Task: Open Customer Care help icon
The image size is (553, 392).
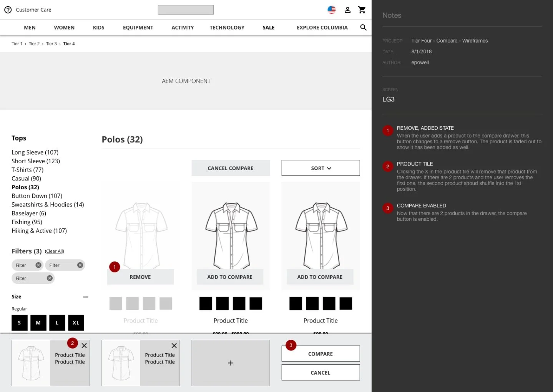Action: pyautogui.click(x=8, y=10)
